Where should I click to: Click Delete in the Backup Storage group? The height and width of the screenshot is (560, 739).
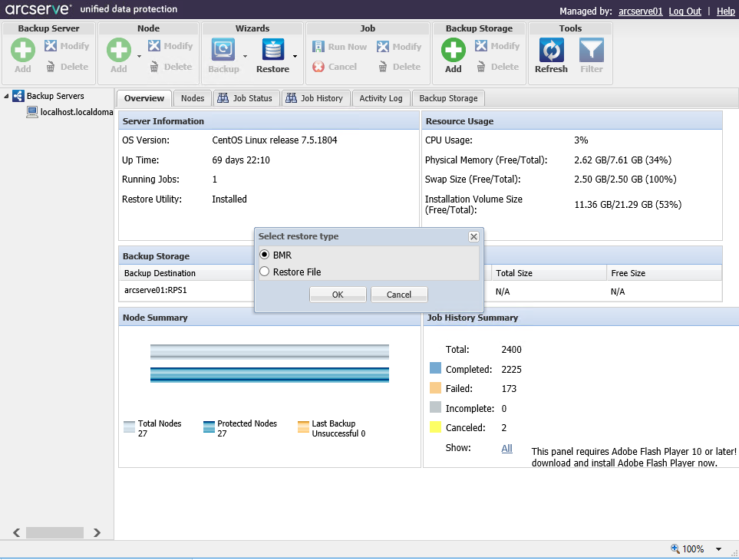(498, 67)
